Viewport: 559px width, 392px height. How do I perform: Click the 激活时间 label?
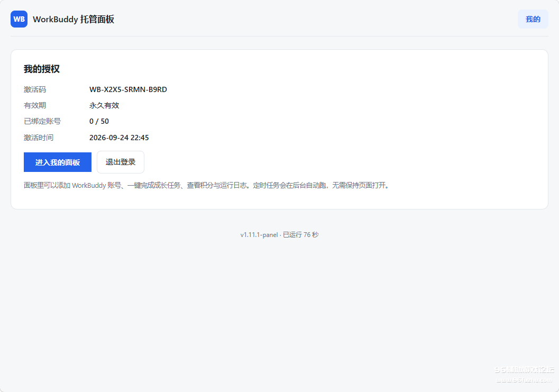[39, 138]
